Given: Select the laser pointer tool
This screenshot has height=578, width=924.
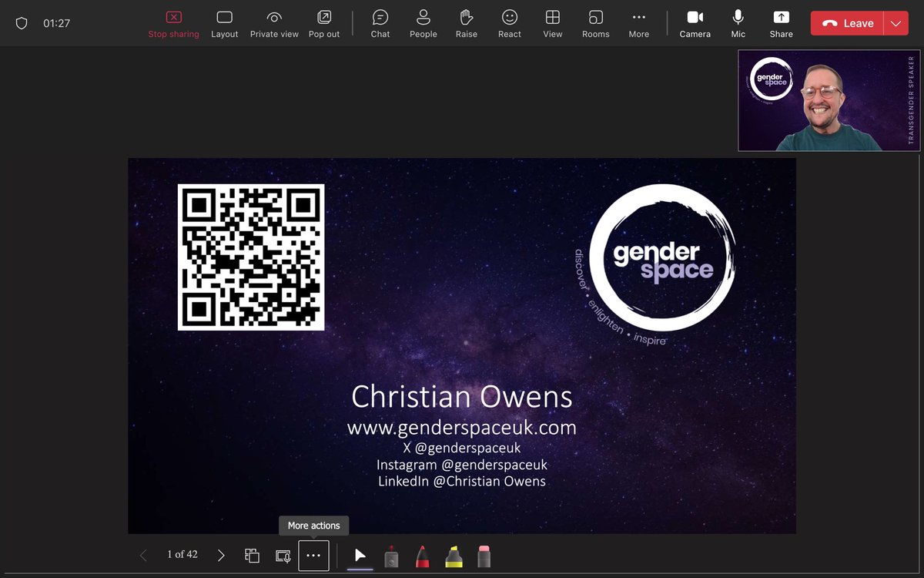Looking at the screenshot, I should 391,556.
